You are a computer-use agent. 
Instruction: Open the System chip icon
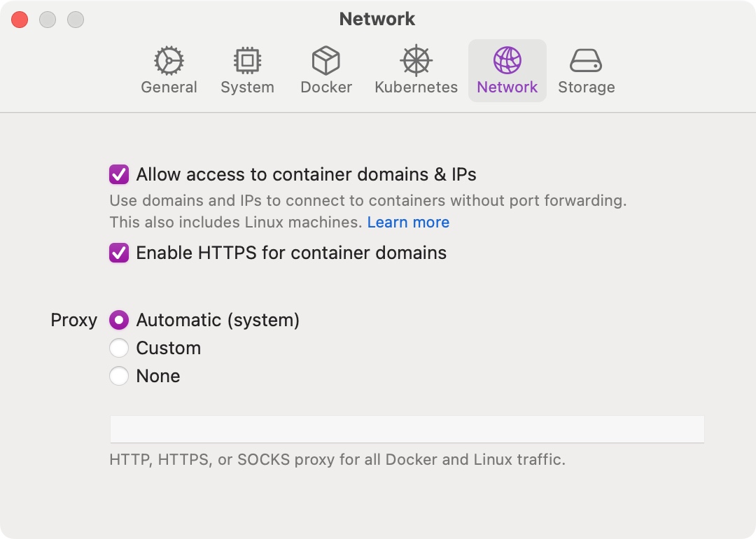[247, 61]
